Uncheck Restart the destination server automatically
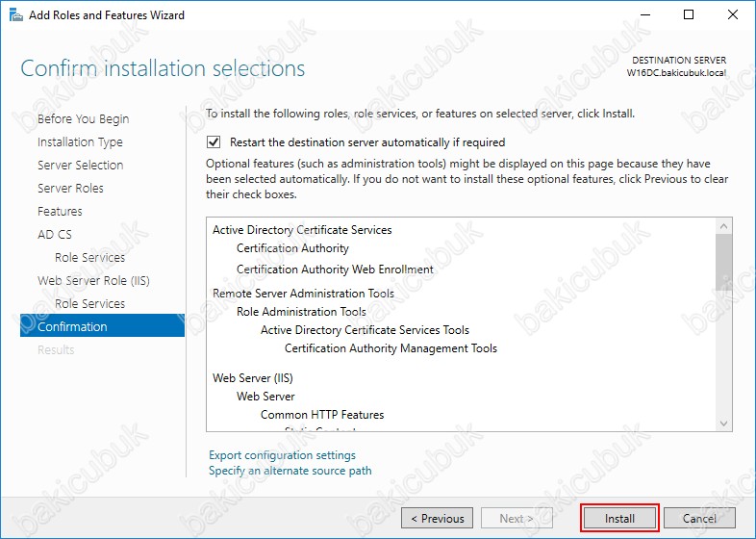This screenshot has width=756, height=539. (214, 141)
